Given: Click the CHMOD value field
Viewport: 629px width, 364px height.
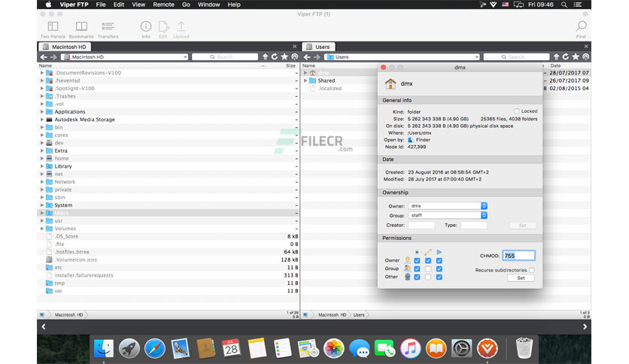Looking at the screenshot, I should [x=518, y=256].
